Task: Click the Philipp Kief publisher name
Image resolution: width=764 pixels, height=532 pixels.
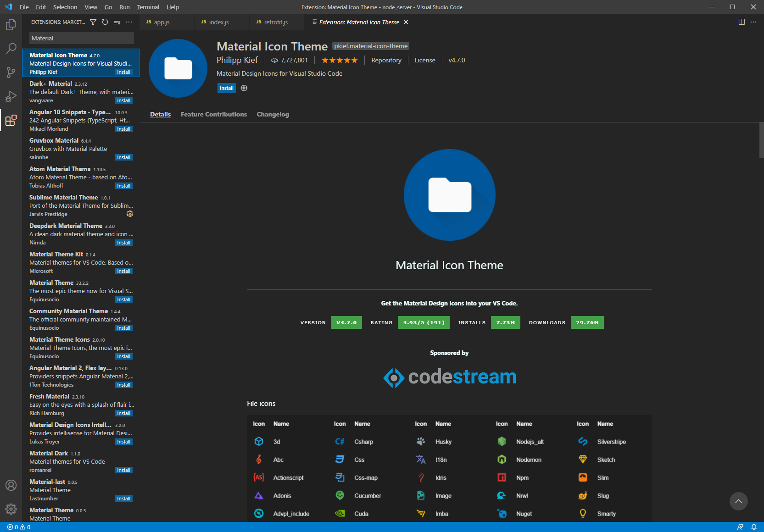Action: [237, 60]
